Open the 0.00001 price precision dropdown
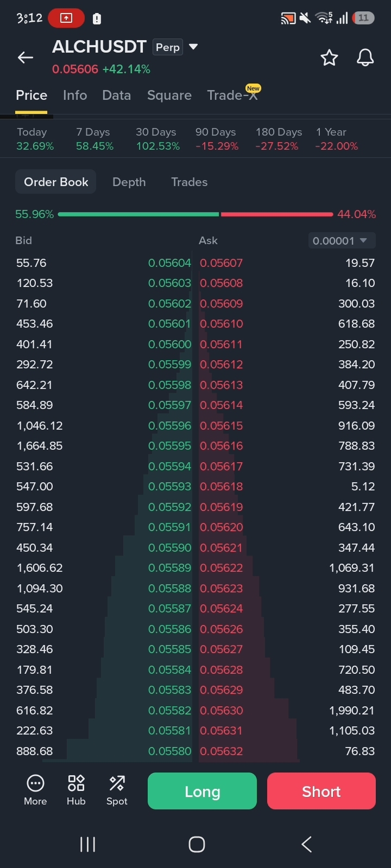The height and width of the screenshot is (868, 391). [x=342, y=240]
